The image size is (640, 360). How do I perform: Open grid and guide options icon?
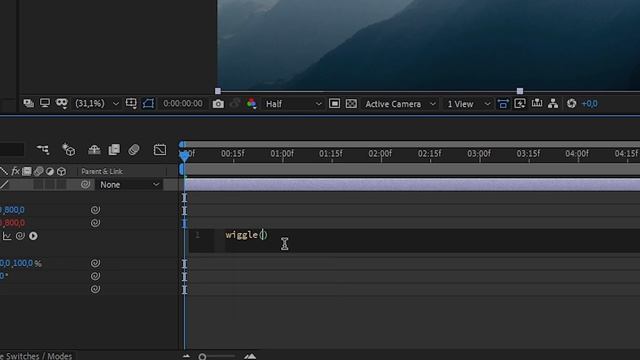pos(131,103)
